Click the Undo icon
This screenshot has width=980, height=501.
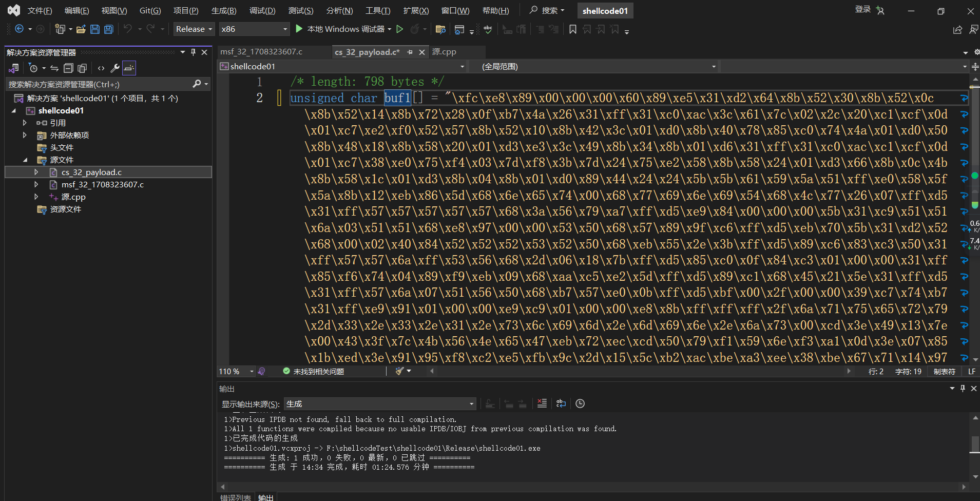pos(128,29)
